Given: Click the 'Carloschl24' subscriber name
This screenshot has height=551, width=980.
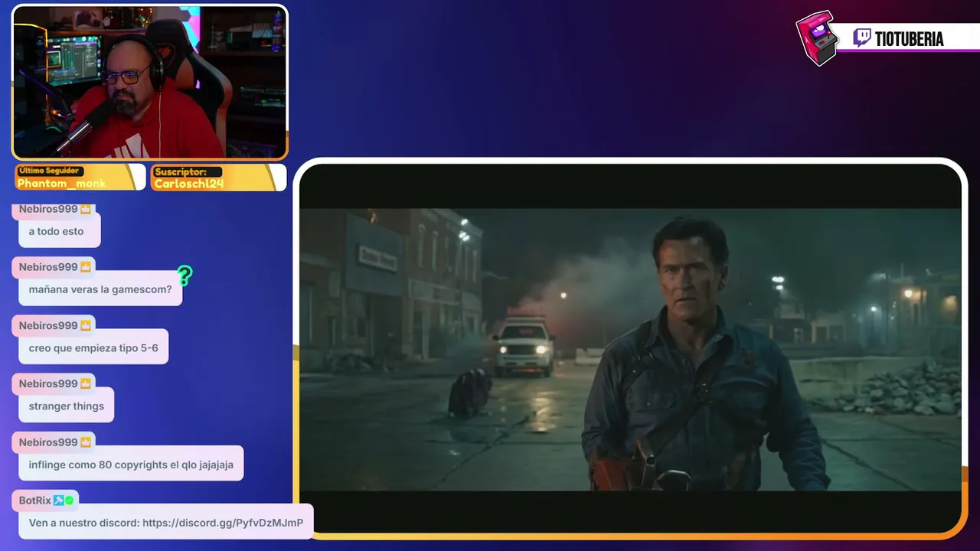Looking at the screenshot, I should tap(188, 184).
